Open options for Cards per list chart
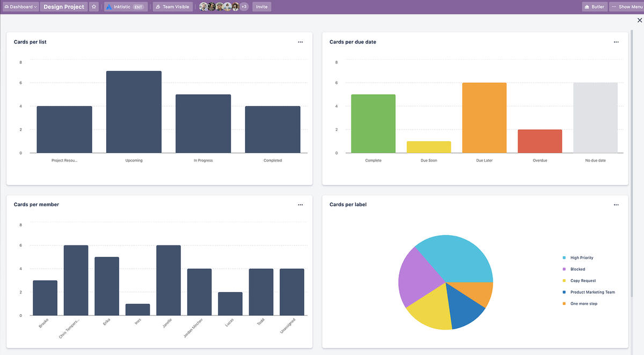The width and height of the screenshot is (644, 355). (x=300, y=42)
